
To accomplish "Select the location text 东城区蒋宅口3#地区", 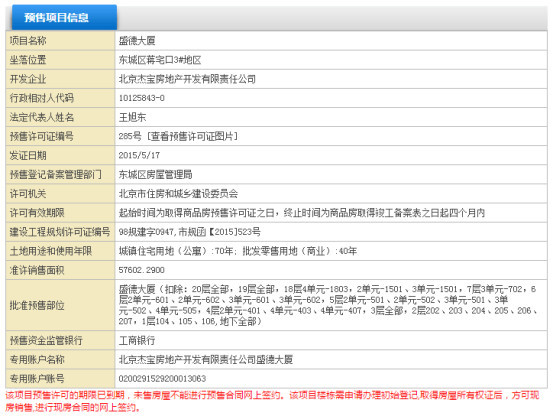I will pos(160,60).
